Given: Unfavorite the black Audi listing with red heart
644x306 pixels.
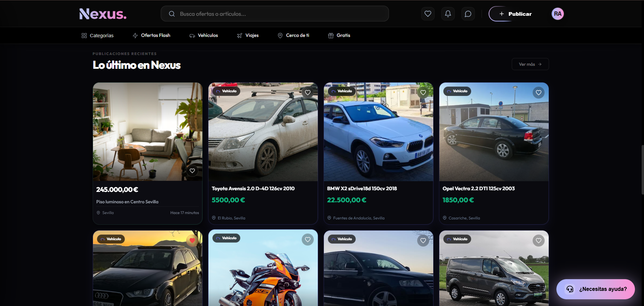Looking at the screenshot, I should [192, 241].
